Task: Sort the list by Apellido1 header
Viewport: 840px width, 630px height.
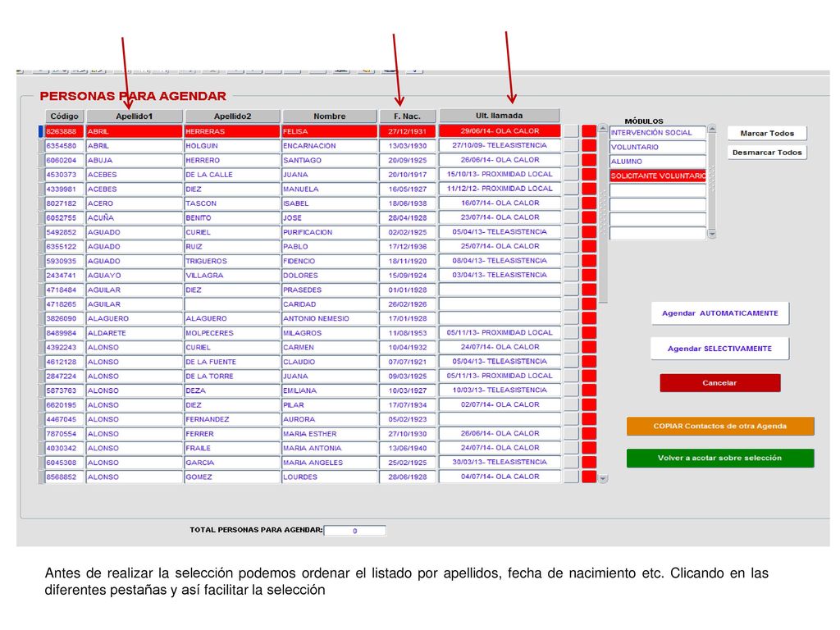Action: pos(135,116)
